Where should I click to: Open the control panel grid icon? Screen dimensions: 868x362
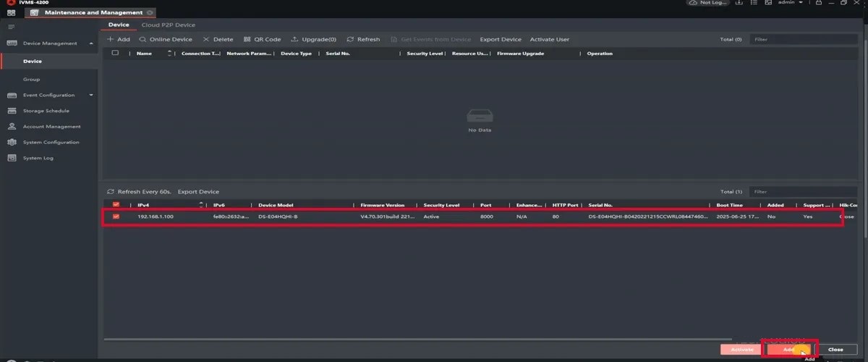pyautogui.click(x=11, y=13)
